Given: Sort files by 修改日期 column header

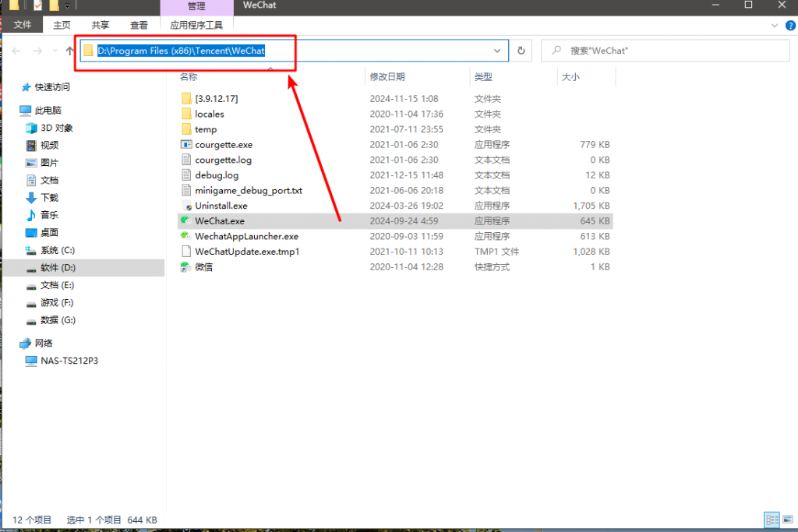Looking at the screenshot, I should pyautogui.click(x=387, y=77).
